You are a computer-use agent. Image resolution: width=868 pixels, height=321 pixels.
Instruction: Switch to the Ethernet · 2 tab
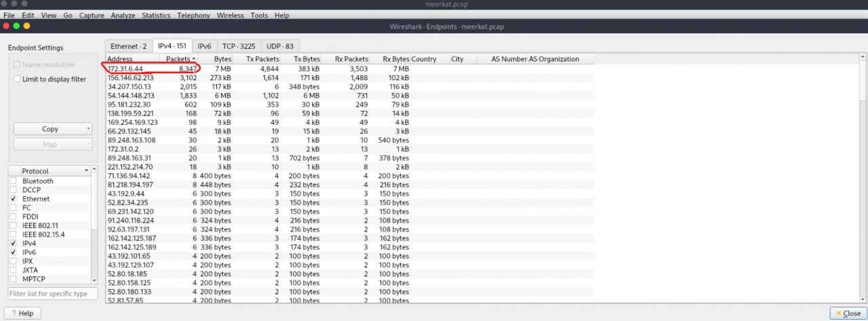click(128, 46)
